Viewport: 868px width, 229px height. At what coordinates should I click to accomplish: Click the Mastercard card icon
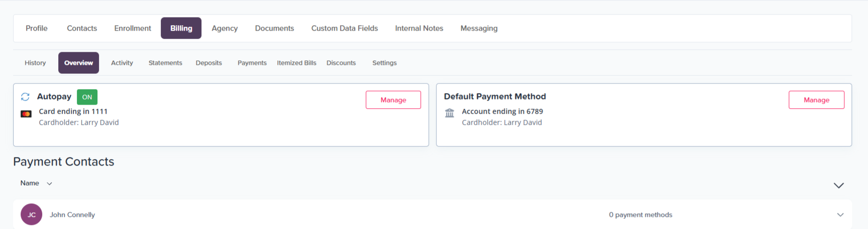coord(26,114)
